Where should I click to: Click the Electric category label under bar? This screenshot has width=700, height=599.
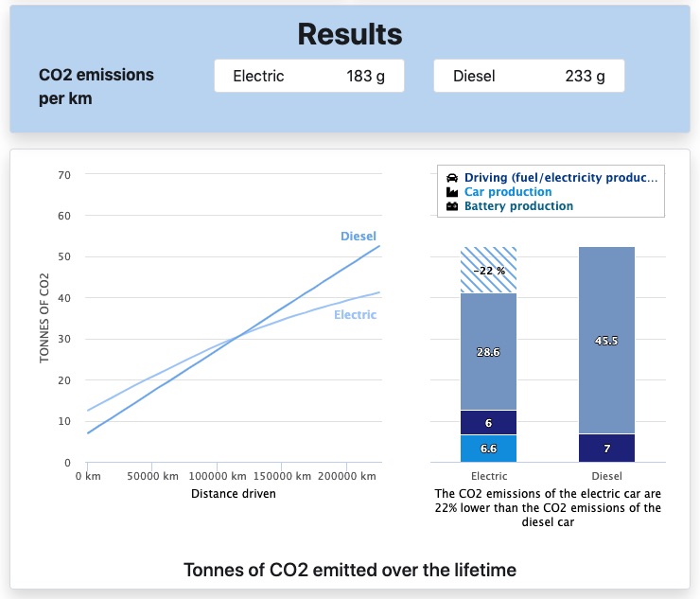click(488, 476)
